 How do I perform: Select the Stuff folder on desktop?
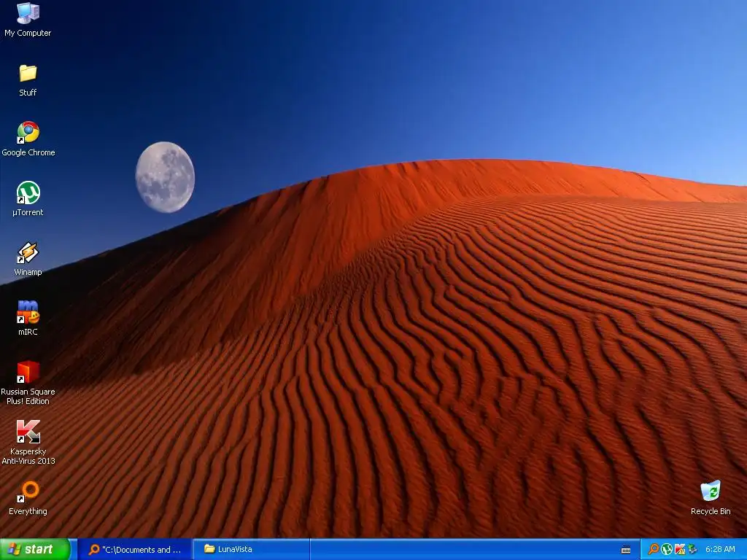coord(28,80)
